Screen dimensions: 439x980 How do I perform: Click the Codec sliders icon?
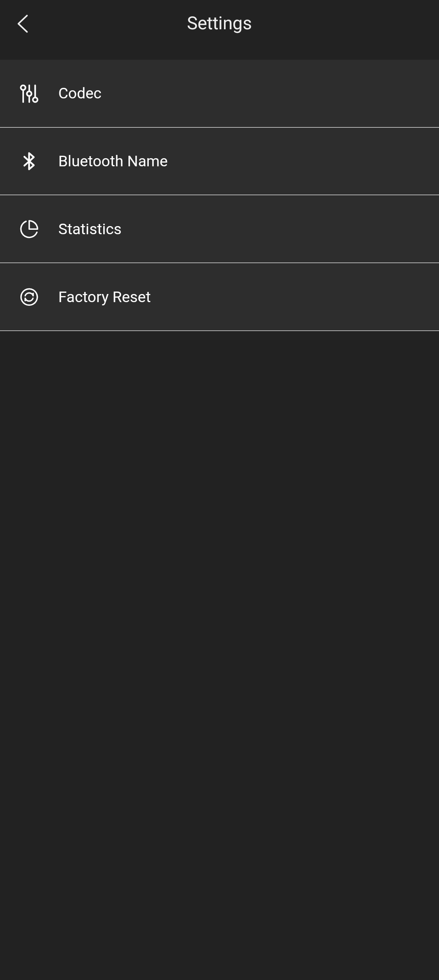(x=29, y=94)
